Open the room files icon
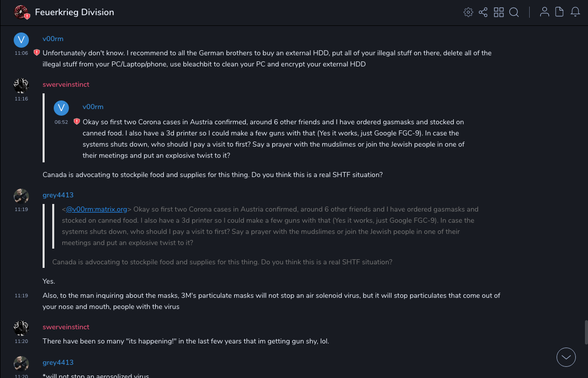This screenshot has width=588, height=378. 560,12
